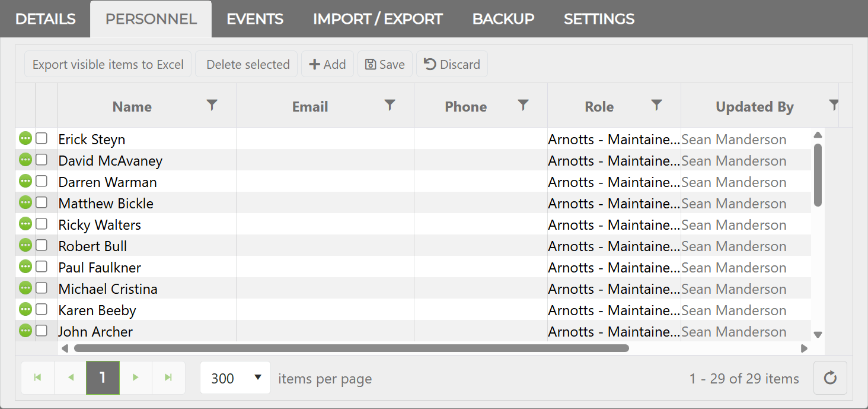The width and height of the screenshot is (868, 409).
Task: Open the green options icon for Erick Steyn
Action: tap(25, 138)
